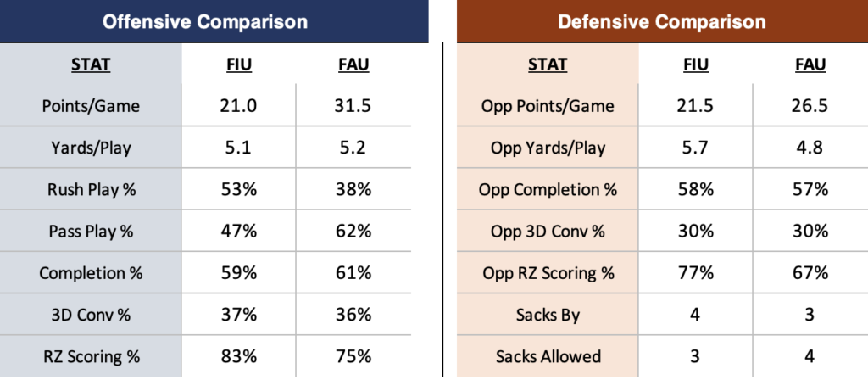
Task: Click the Opp RZ Scoring % label
Action: [548, 272]
